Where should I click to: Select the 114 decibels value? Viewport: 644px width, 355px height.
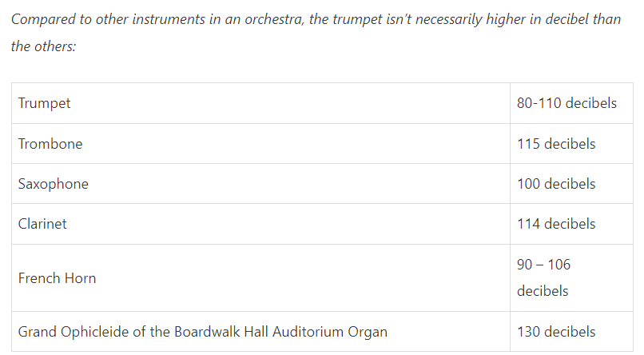555,224
